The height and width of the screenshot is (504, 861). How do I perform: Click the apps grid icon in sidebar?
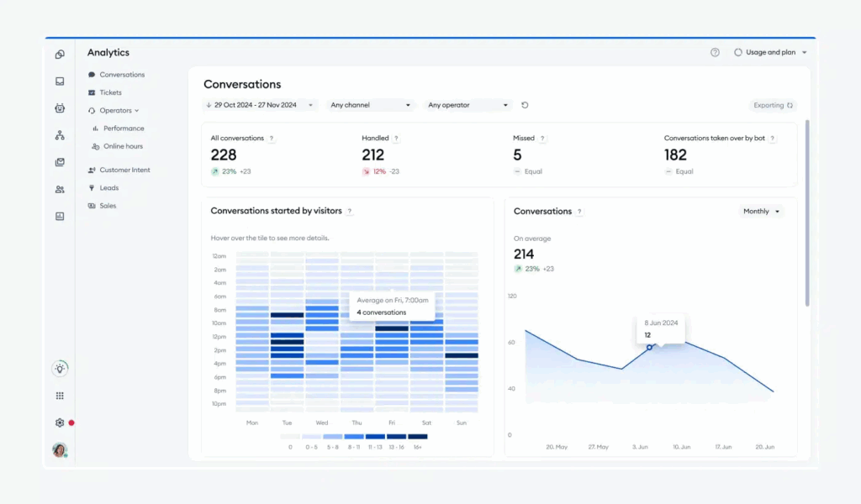point(60,396)
